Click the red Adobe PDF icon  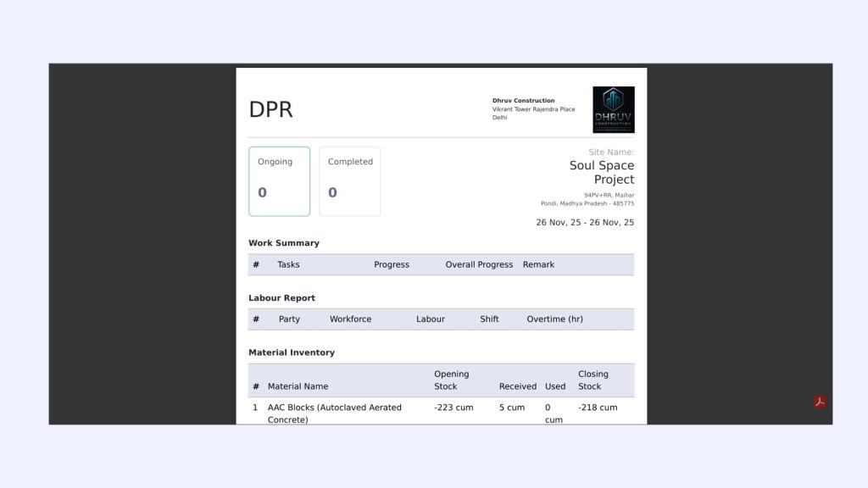tap(820, 402)
